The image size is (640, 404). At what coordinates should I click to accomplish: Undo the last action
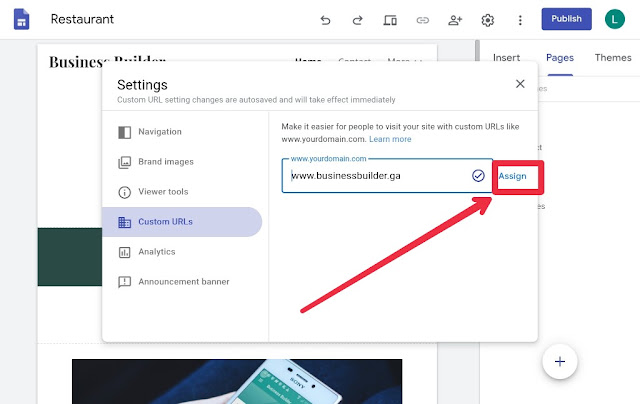(x=325, y=20)
